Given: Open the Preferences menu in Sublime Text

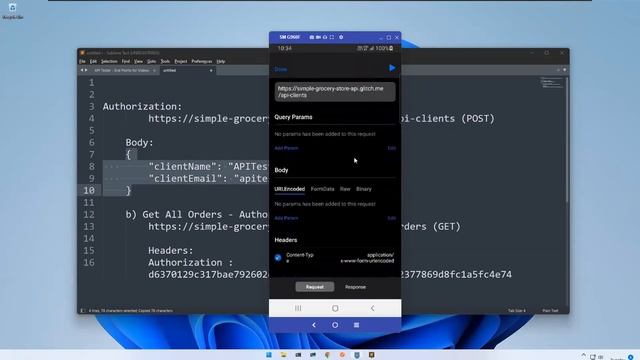Looking at the screenshot, I should pos(202,61).
